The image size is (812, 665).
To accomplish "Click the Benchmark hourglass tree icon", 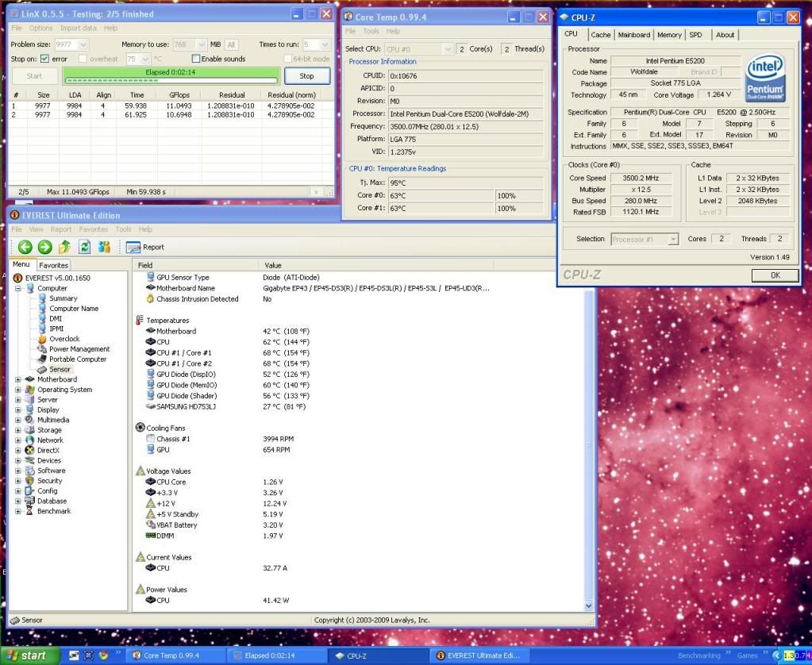I will (x=29, y=511).
